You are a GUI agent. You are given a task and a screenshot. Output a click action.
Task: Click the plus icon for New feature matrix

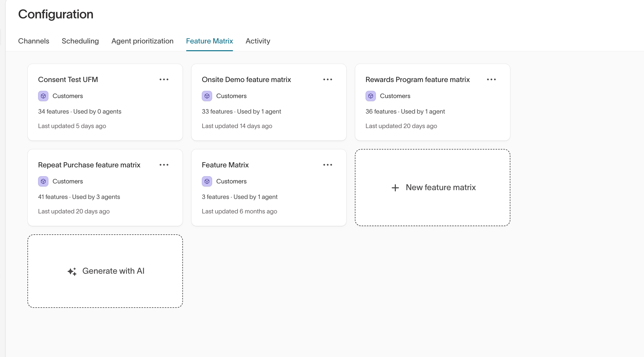pos(395,188)
